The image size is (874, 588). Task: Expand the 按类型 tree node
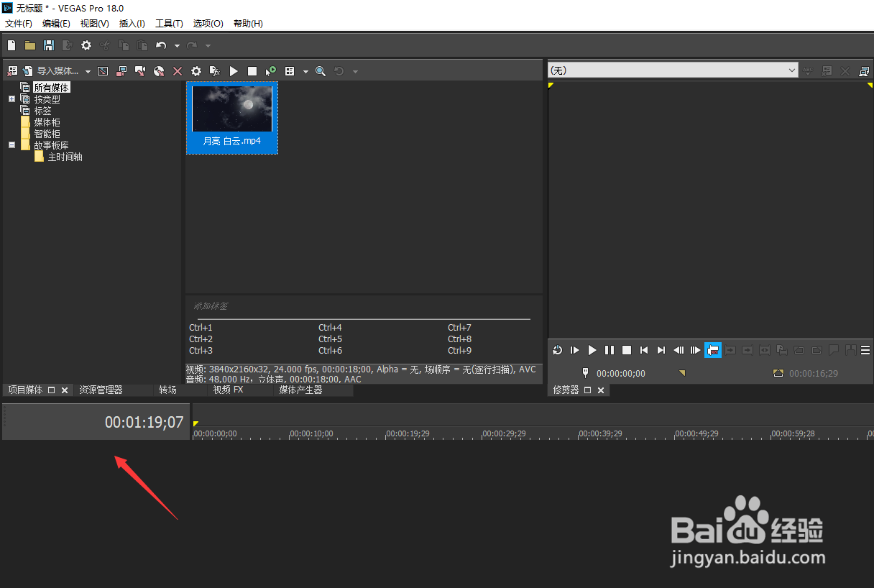click(11, 99)
